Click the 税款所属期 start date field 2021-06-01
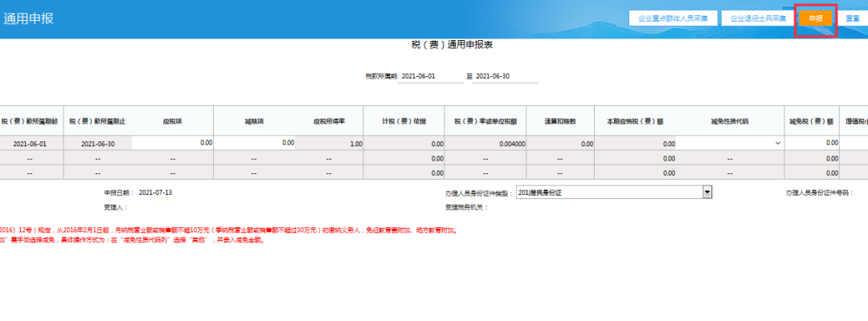Image resolution: width=868 pixels, height=321 pixels. point(432,76)
